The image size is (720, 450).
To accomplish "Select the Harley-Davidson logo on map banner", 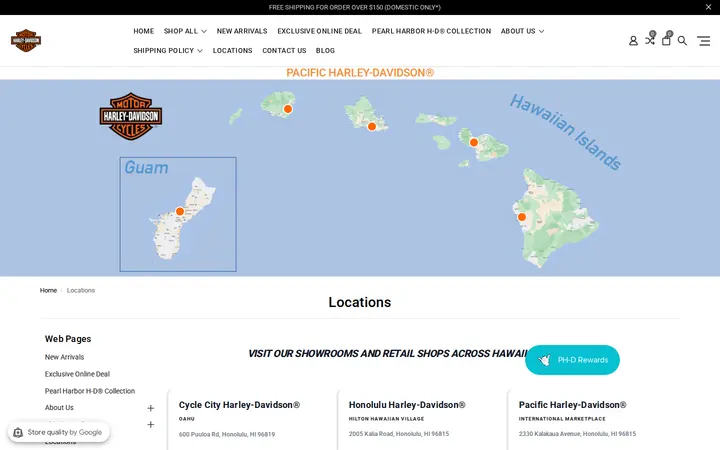I will pos(131,116).
